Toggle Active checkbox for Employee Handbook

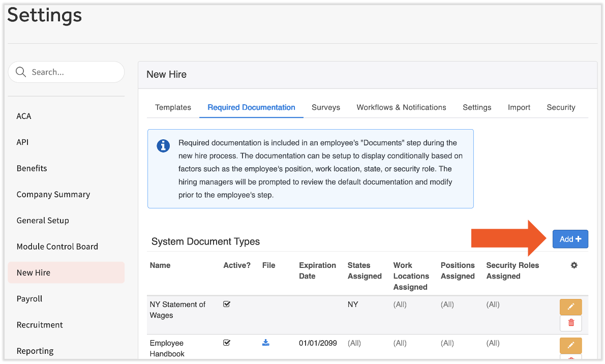(227, 343)
